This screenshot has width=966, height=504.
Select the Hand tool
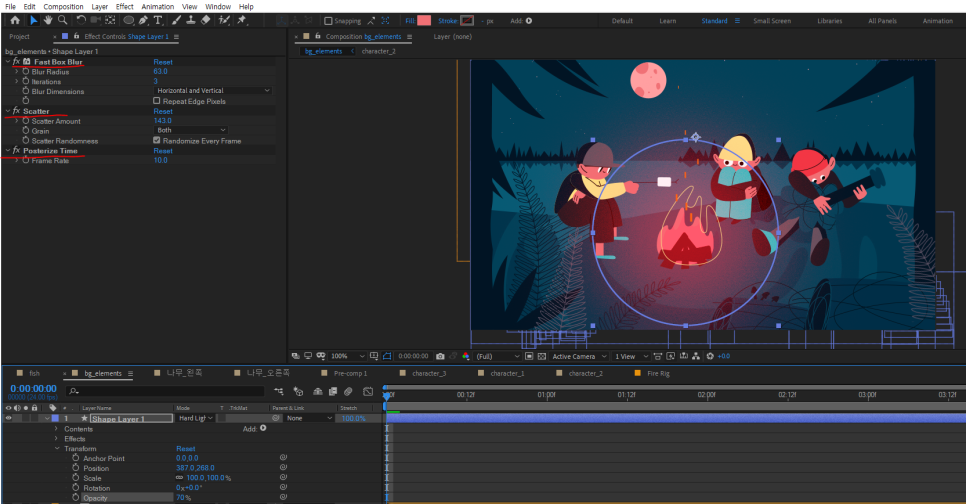pos(47,20)
